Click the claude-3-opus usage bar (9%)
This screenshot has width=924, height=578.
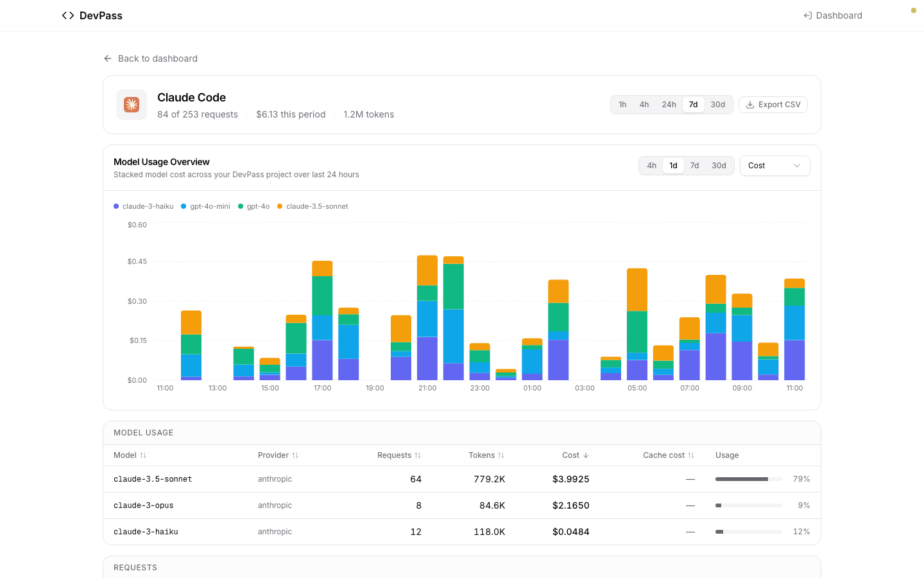click(x=749, y=505)
